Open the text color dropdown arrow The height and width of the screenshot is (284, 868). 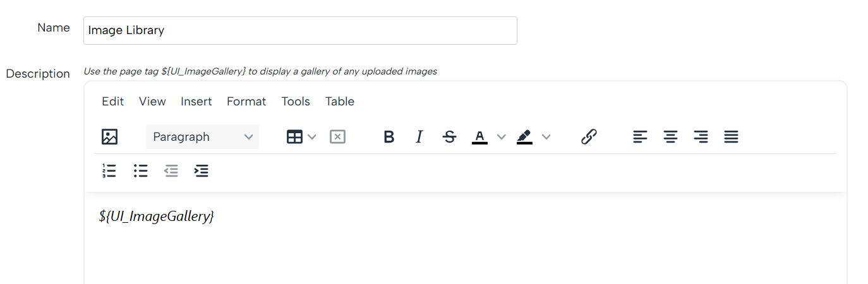point(502,137)
